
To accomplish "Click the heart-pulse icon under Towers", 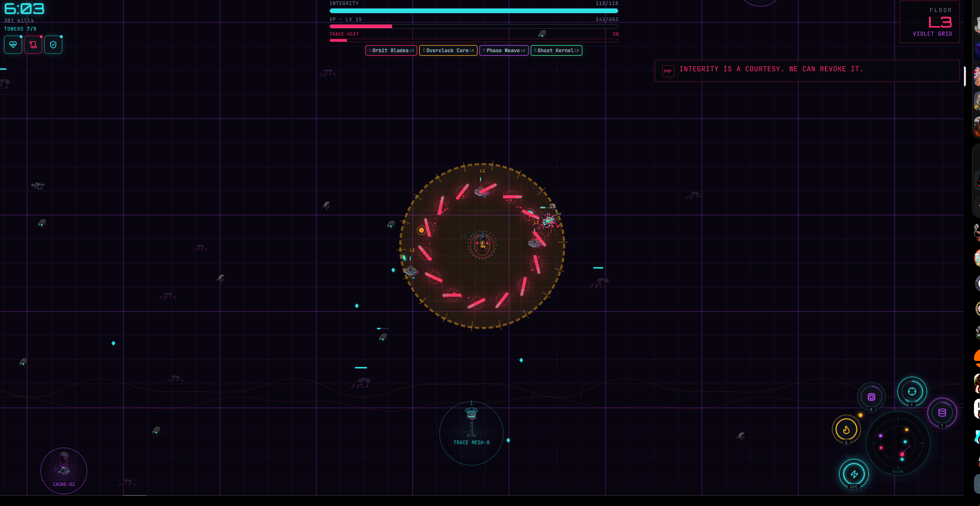I will point(13,45).
